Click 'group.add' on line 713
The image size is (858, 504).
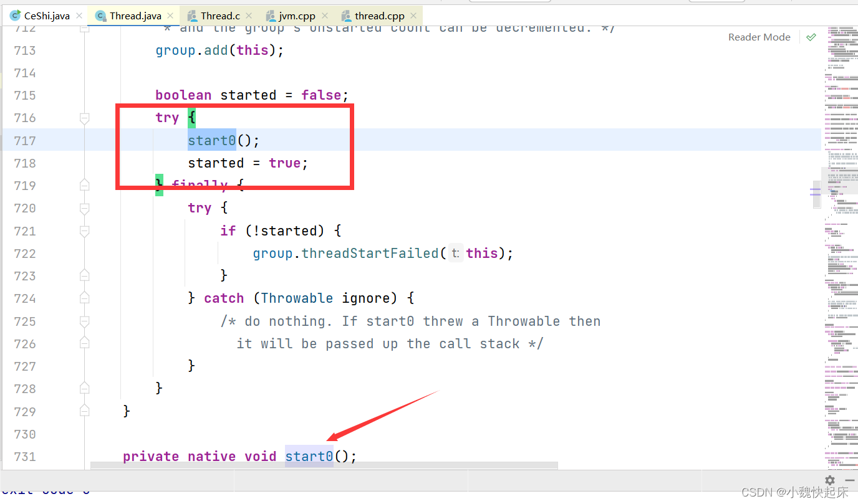192,50
